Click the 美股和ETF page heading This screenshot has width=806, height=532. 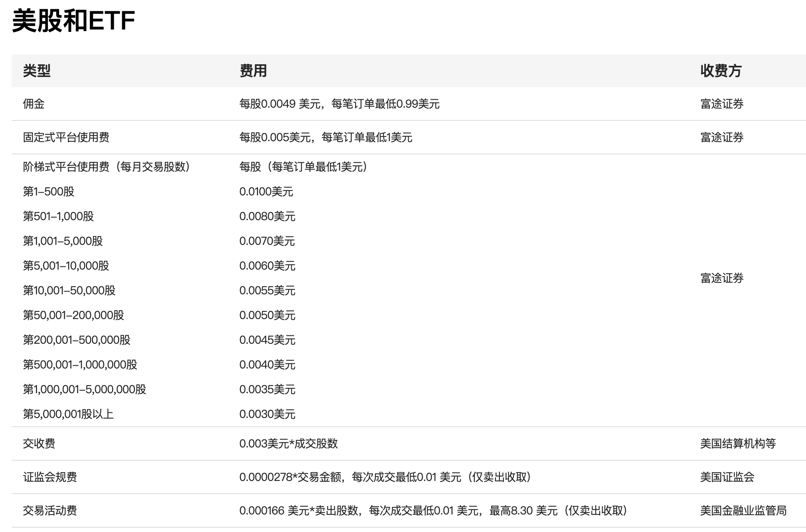click(x=73, y=21)
